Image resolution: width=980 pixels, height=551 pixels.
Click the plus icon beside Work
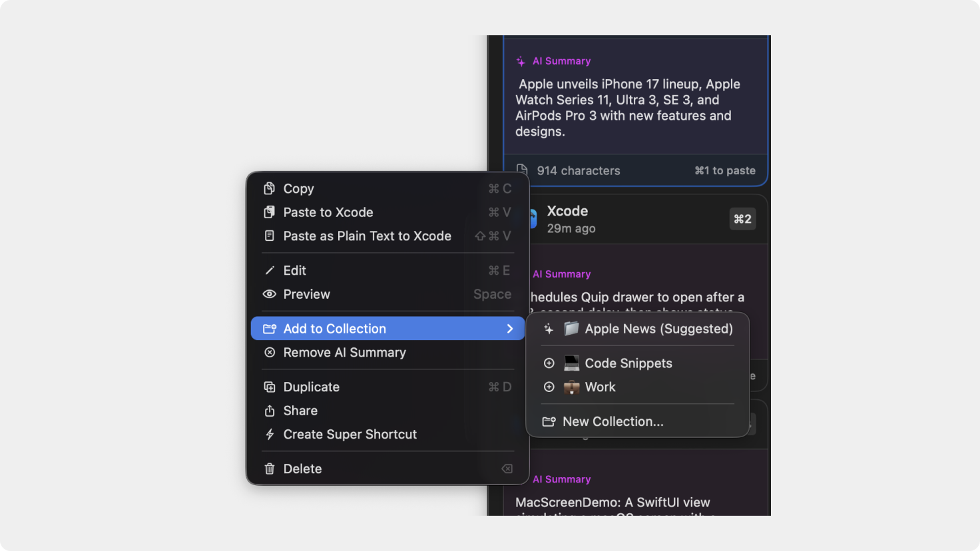pos(549,387)
